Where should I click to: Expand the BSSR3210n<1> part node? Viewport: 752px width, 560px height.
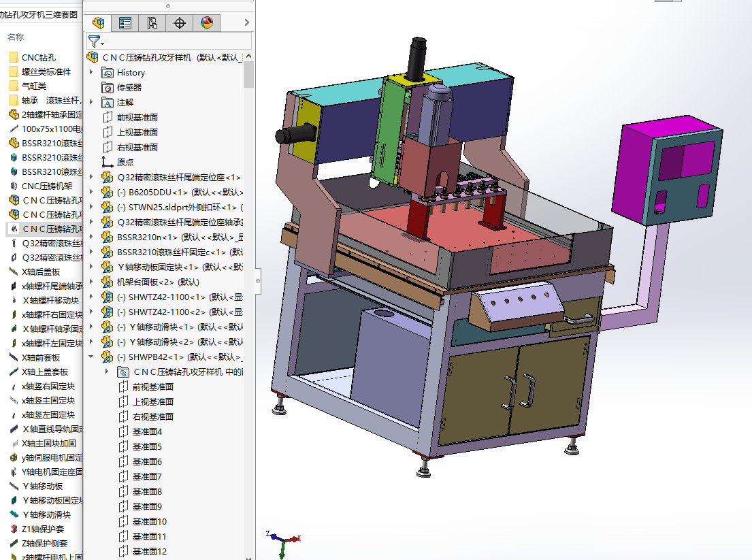pyautogui.click(x=91, y=237)
